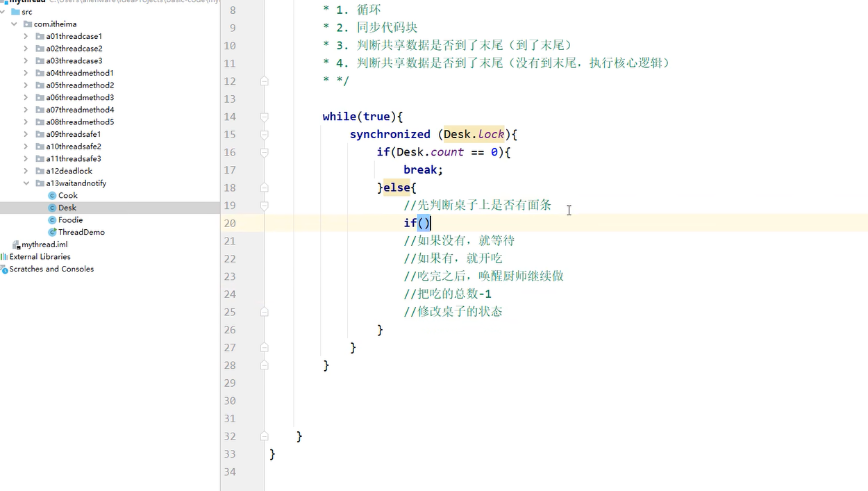Click the fold end marker at line 28
868x491 pixels.
pos(265,365)
